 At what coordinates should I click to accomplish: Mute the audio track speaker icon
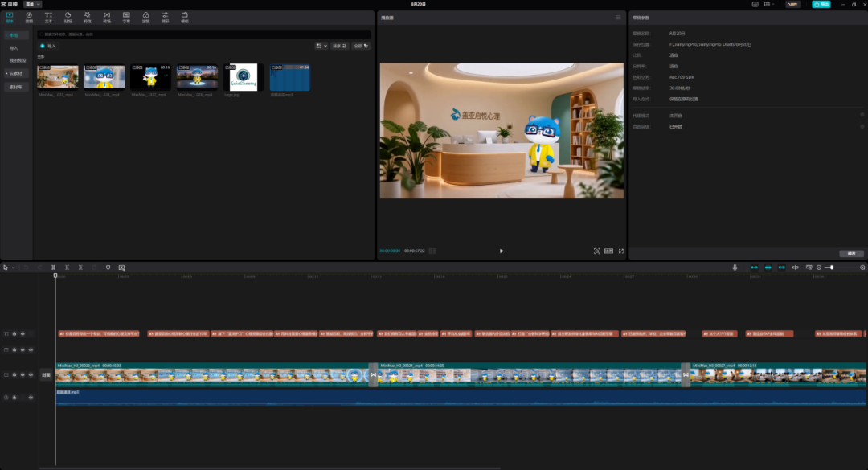tap(31, 398)
